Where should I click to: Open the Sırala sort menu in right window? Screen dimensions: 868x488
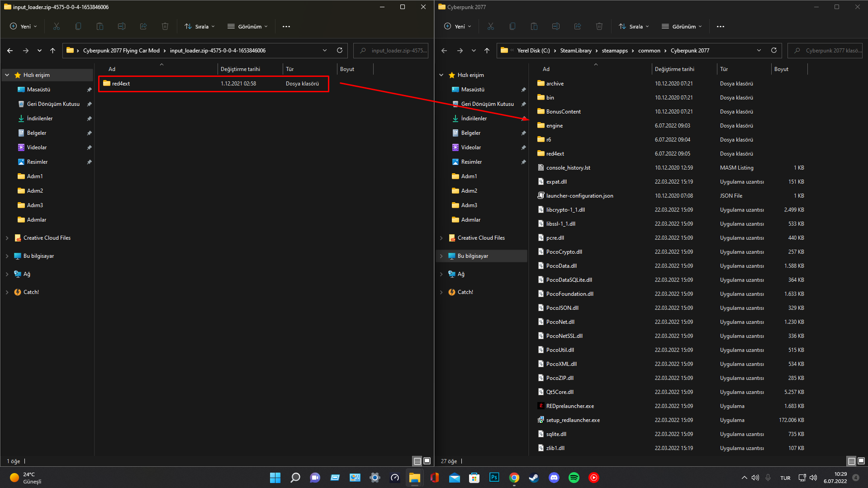point(634,26)
